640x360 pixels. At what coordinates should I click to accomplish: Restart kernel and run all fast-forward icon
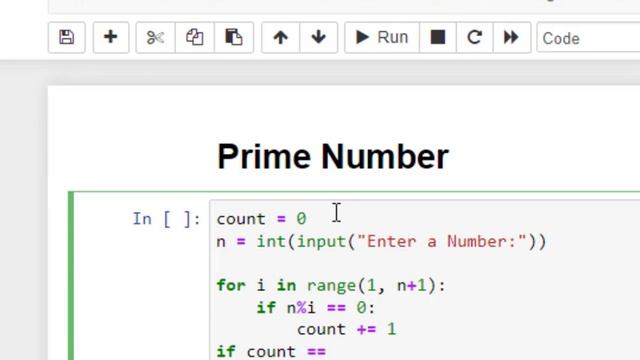coord(511,38)
